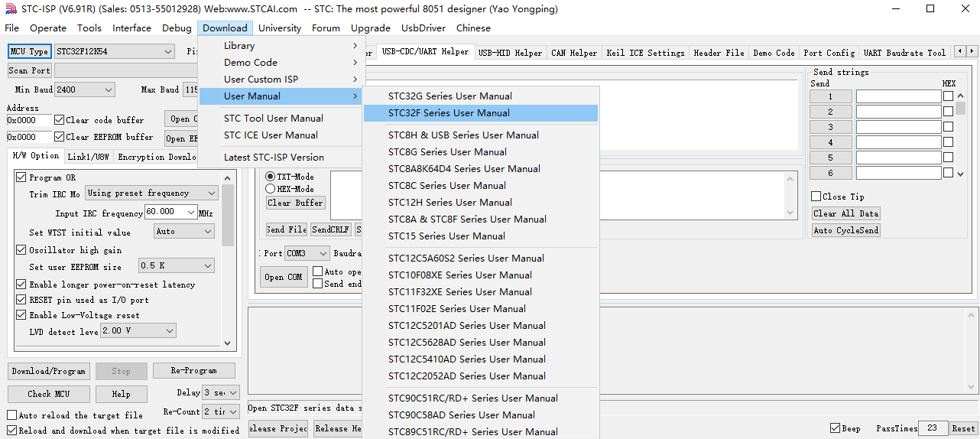Click Auto CycleSend button
The height and width of the screenshot is (439, 980).
[x=846, y=230]
